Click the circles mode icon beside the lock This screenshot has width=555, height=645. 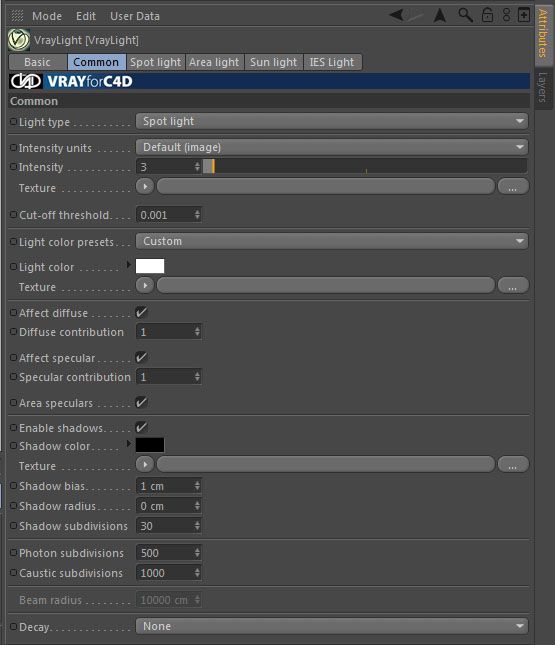(x=506, y=15)
